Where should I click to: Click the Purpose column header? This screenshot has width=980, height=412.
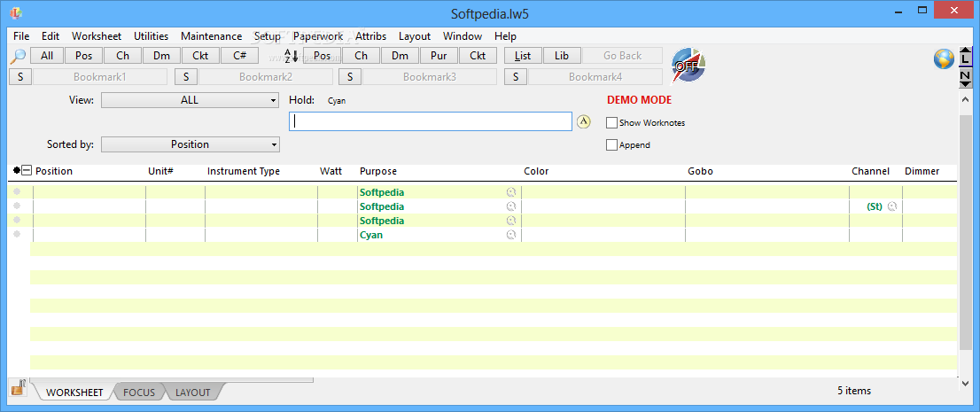coord(378,171)
